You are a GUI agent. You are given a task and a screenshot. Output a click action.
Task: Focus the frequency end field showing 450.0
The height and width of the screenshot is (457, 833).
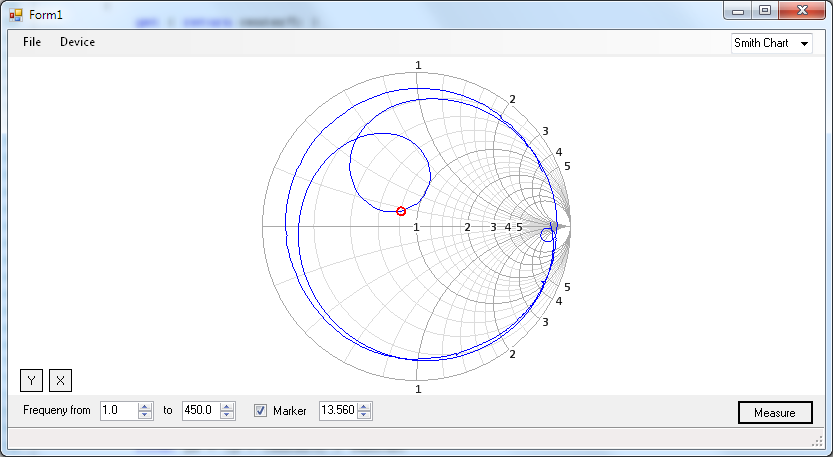click(x=200, y=410)
